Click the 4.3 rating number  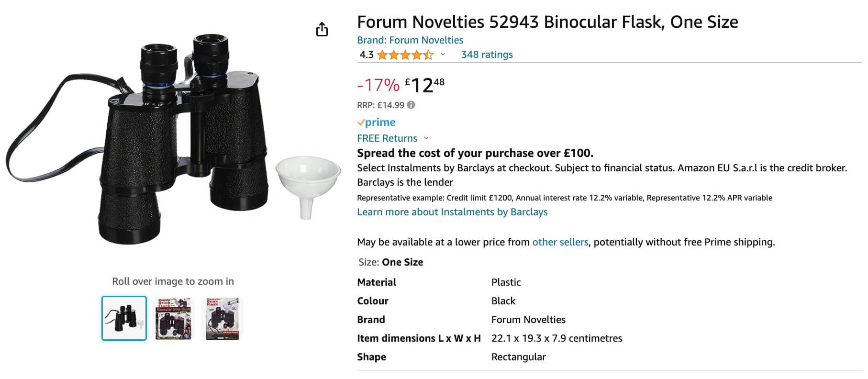pyautogui.click(x=367, y=55)
